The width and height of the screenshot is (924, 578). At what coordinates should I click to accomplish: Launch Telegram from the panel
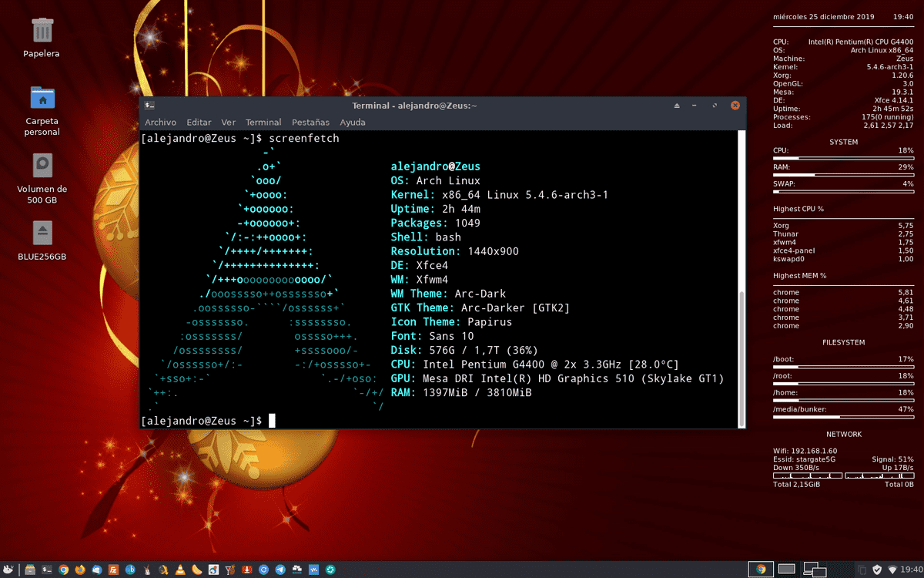[280, 570]
